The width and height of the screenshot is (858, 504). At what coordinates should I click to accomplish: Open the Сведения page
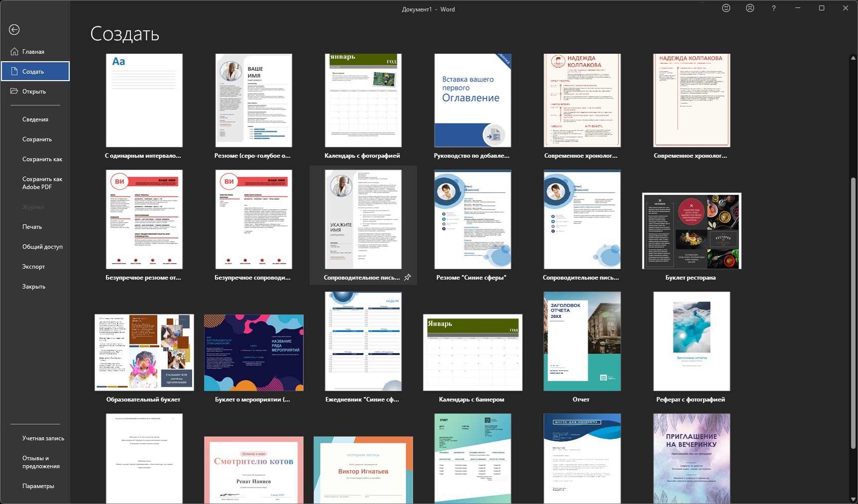click(35, 119)
